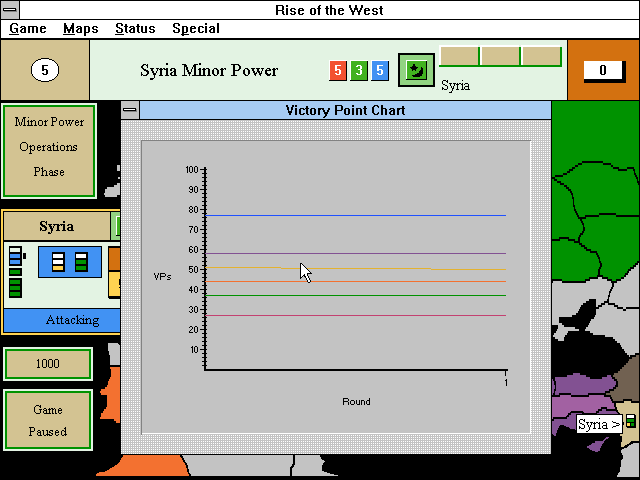The width and height of the screenshot is (640, 480).
Task: Select the single green bar unit icon
Action: point(16,272)
